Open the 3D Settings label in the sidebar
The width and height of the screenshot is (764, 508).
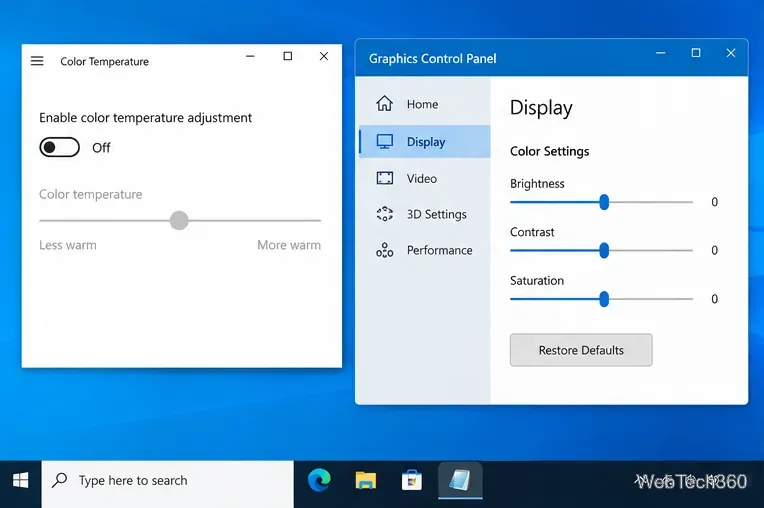(437, 214)
